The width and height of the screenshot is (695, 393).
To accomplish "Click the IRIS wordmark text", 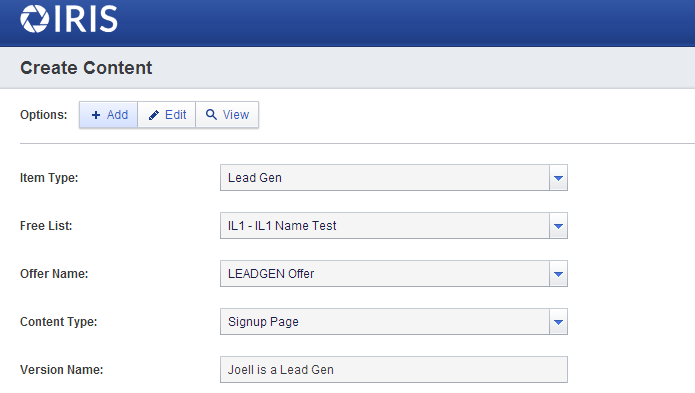I will click(86, 19).
